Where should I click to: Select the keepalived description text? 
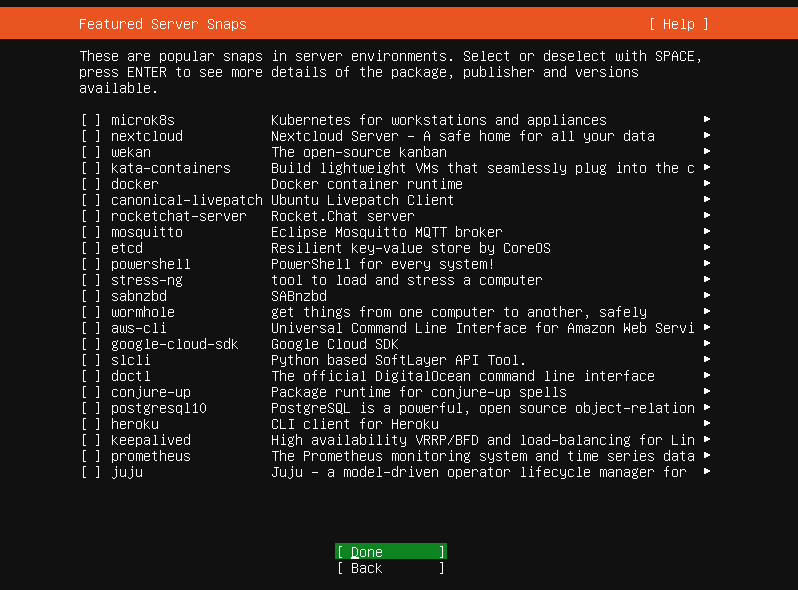(x=482, y=440)
